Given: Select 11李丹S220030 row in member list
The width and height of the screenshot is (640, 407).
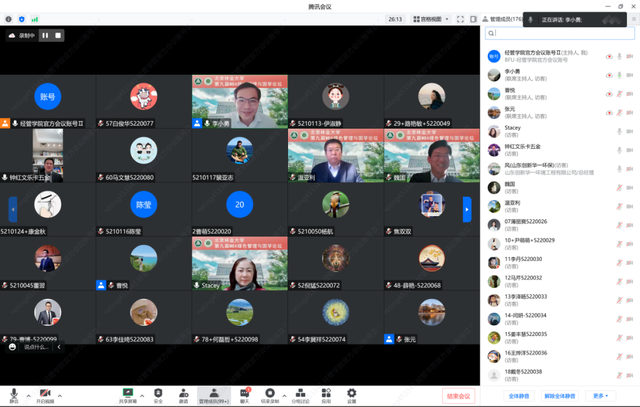Looking at the screenshot, I should 560,263.
